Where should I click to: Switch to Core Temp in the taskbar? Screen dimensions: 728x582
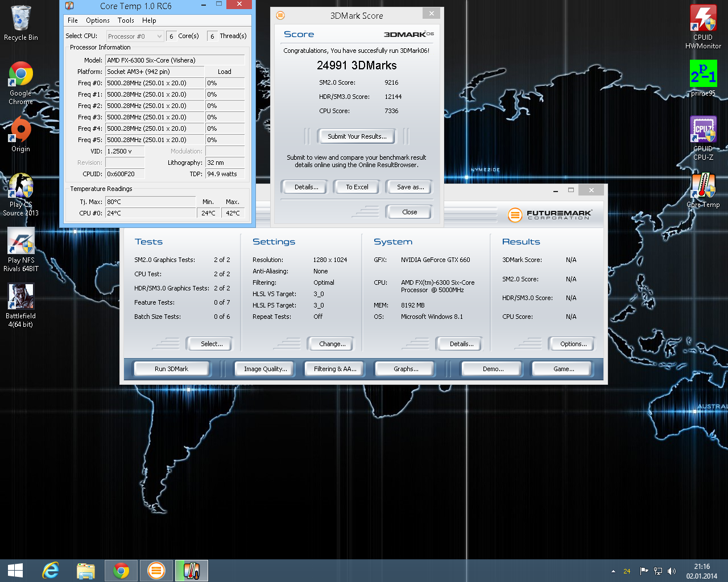pyautogui.click(x=192, y=571)
